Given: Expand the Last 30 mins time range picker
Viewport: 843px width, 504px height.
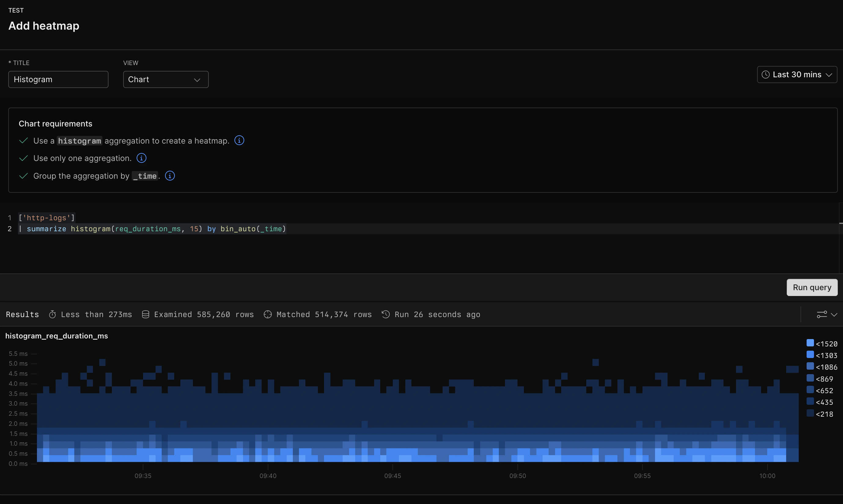Looking at the screenshot, I should pyautogui.click(x=797, y=75).
